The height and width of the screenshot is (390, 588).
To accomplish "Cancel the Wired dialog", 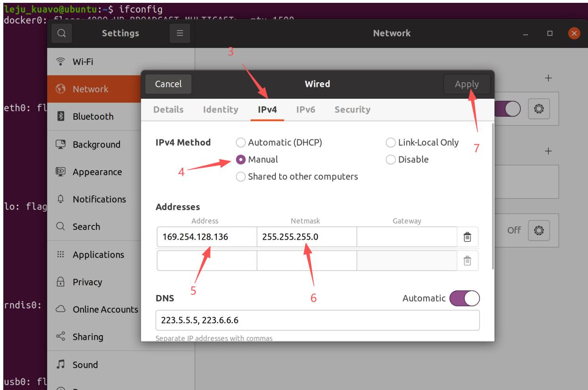I will click(168, 85).
